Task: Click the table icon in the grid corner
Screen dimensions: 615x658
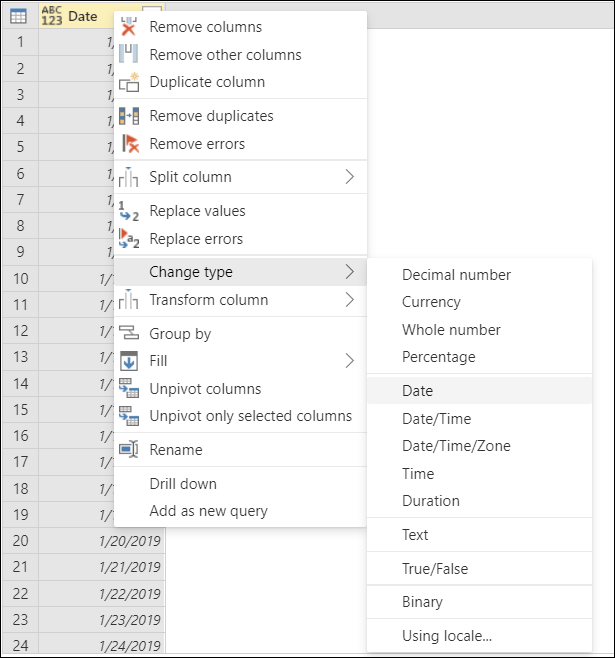Action: pyautogui.click(x=18, y=16)
